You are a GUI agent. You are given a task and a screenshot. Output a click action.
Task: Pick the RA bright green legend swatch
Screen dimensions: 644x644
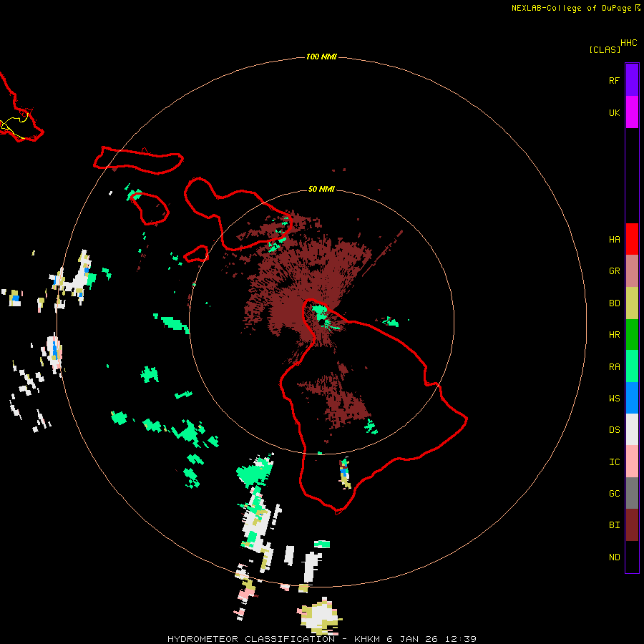point(632,366)
